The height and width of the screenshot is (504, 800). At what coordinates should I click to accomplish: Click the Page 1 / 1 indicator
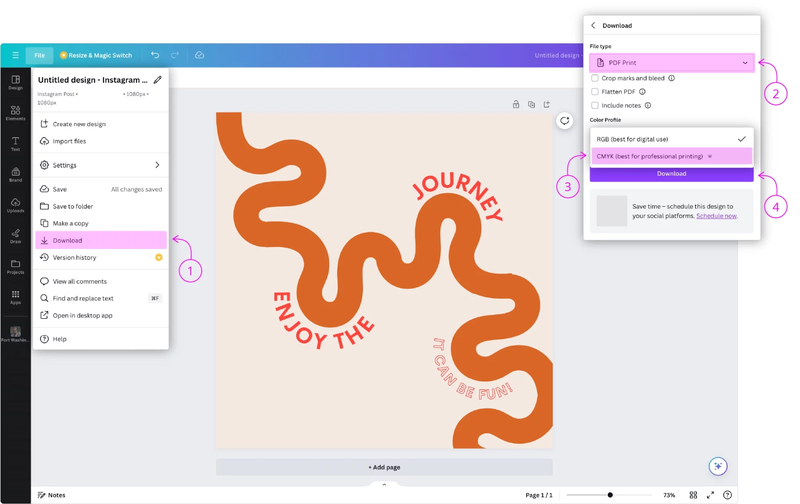[x=539, y=495]
